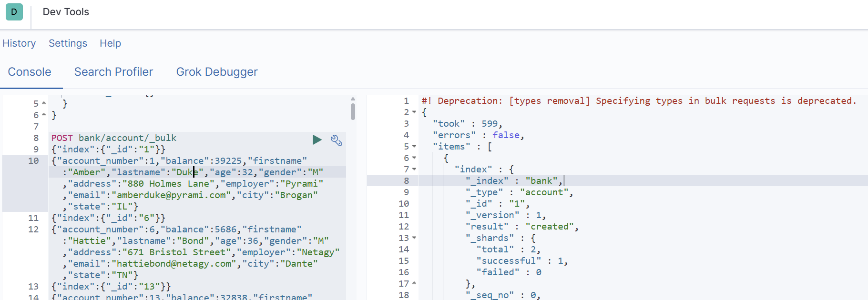Click the "errors" : false response line
The height and width of the screenshot is (300, 868).
479,135
